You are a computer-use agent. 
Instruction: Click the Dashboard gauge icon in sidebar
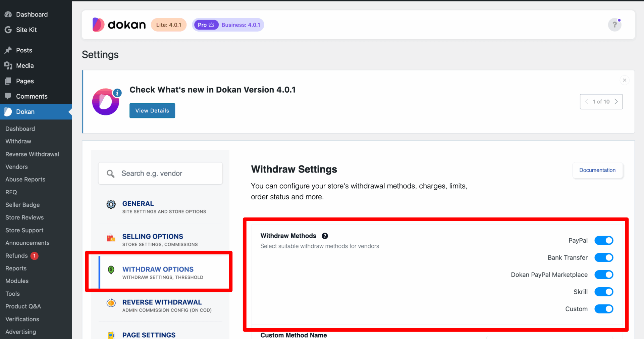[x=8, y=14]
